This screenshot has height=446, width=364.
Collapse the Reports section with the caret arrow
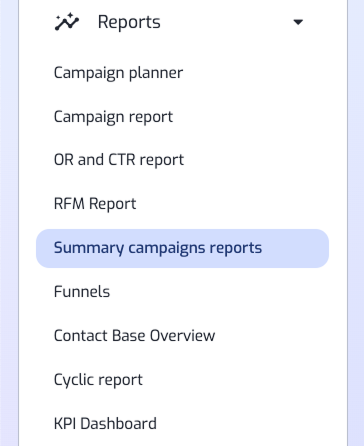pyautogui.click(x=298, y=22)
